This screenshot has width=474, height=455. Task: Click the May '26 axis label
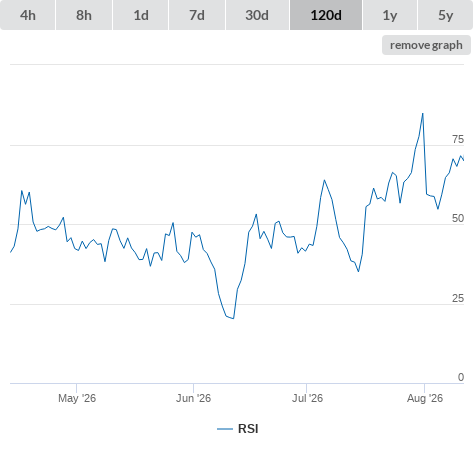[77, 398]
